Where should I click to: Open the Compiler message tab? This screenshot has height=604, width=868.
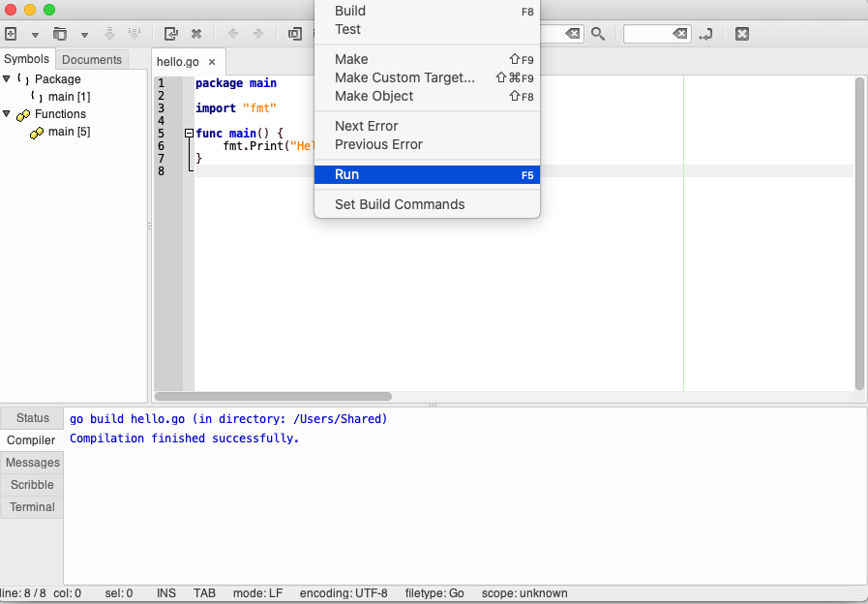tap(31, 440)
